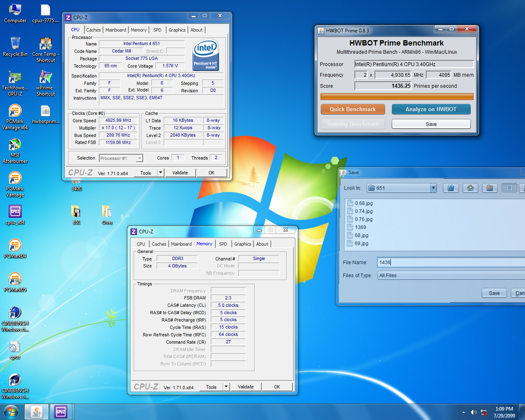Click the Core Speed value 4925.99 MHz
The height and width of the screenshot is (420, 525).
(118, 120)
